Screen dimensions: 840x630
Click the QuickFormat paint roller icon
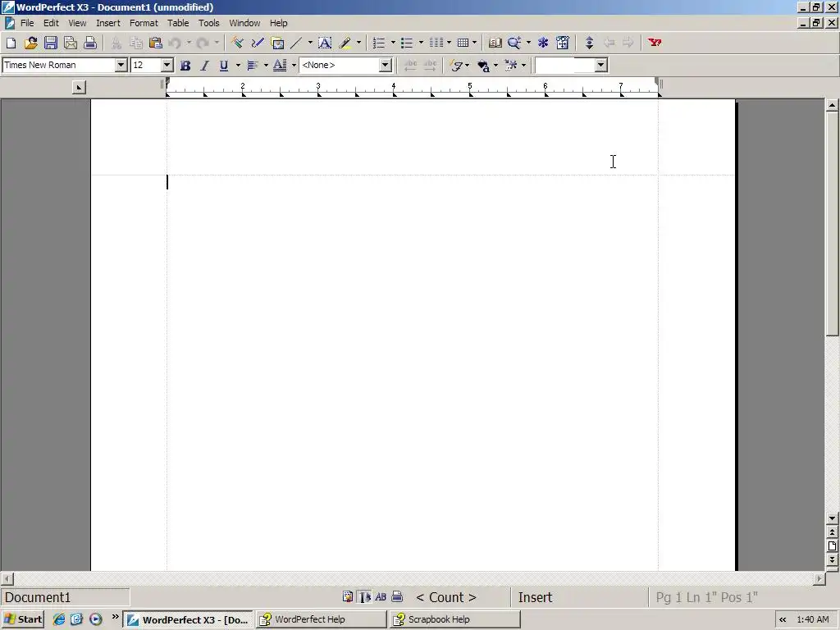pyautogui.click(x=237, y=43)
